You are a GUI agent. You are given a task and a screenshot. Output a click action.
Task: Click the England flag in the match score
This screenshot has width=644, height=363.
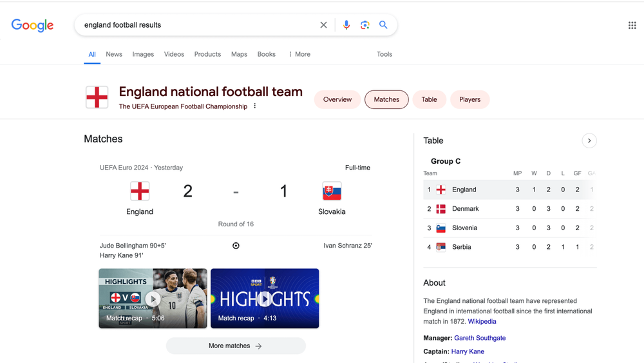point(140,191)
